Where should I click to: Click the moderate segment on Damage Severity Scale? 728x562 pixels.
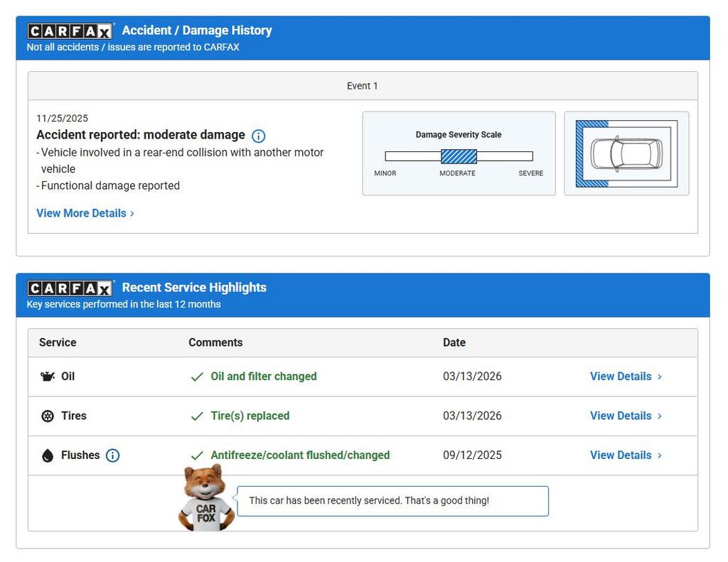(x=459, y=156)
